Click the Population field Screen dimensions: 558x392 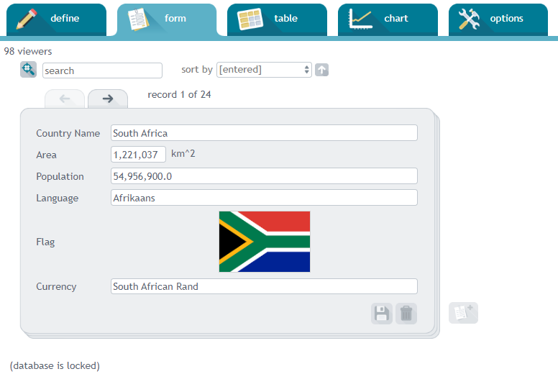click(264, 176)
